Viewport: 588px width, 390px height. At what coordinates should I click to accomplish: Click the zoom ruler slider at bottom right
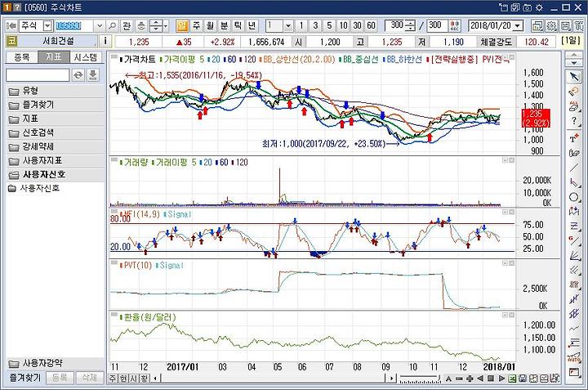[419, 379]
